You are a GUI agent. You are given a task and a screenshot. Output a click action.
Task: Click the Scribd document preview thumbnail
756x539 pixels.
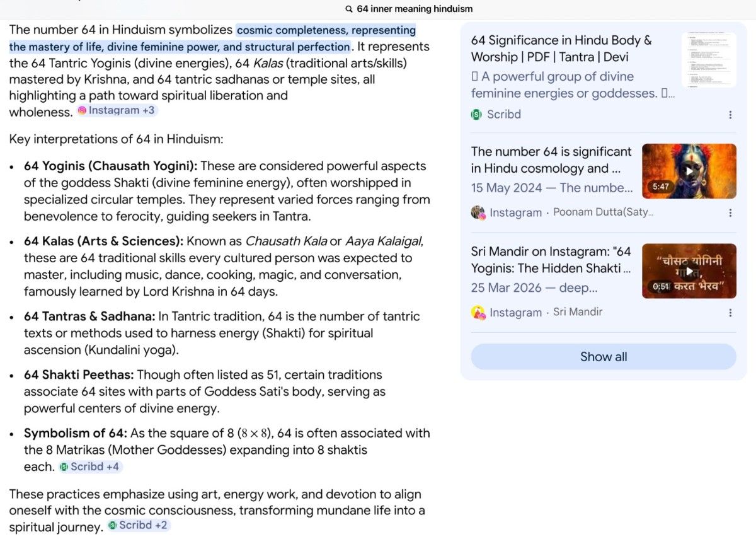click(x=709, y=60)
